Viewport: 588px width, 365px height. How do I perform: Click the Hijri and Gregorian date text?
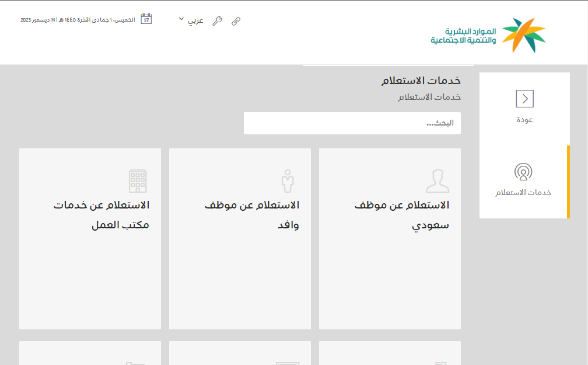coord(78,20)
